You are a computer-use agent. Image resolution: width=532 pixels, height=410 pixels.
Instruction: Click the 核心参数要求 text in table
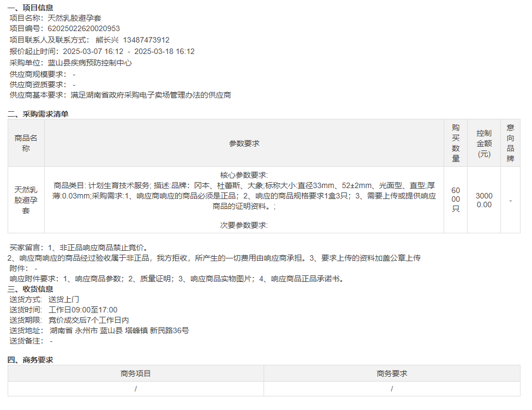[244, 175]
